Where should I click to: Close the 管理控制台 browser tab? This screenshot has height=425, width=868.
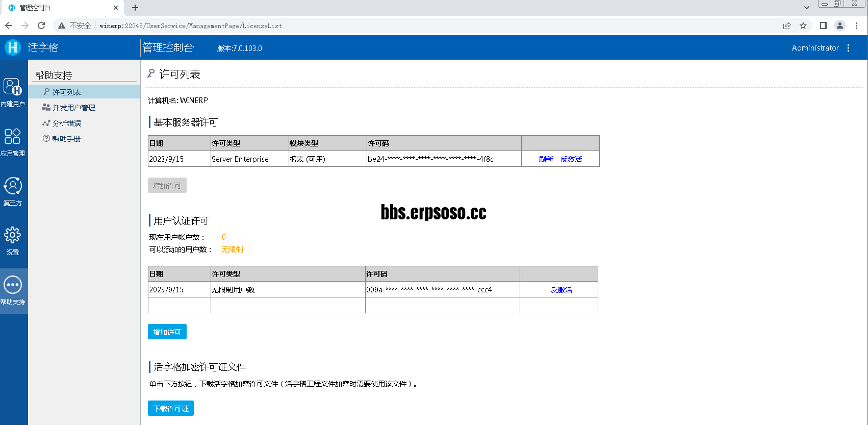coord(116,8)
